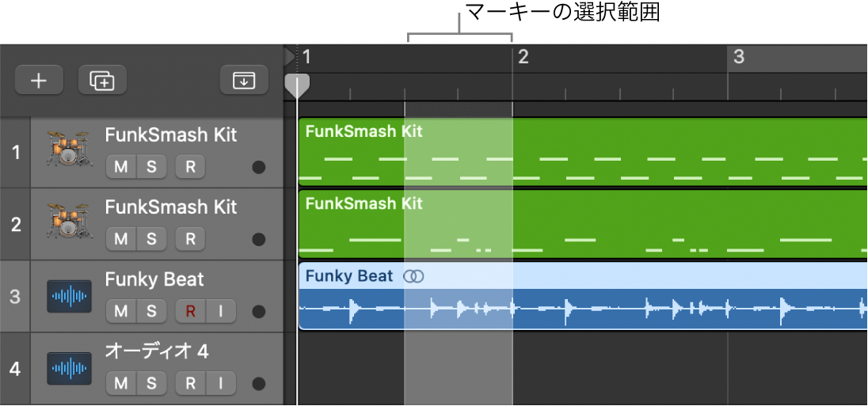
Task: Select the drum kit icon on track 1
Action: tap(69, 148)
